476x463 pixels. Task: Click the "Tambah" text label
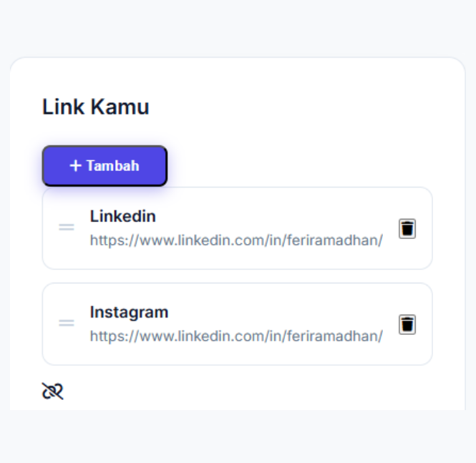112,166
